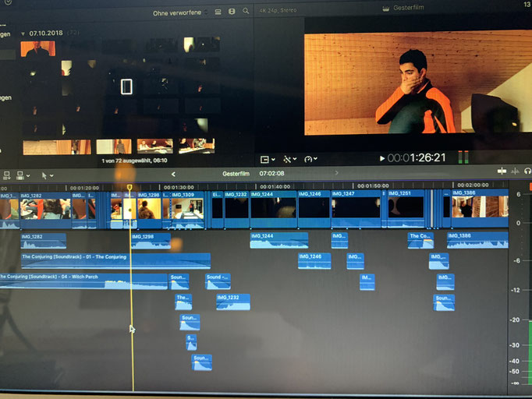Click ruler at 00:01:20:00
The width and height of the screenshot is (532, 399).
(x=84, y=188)
